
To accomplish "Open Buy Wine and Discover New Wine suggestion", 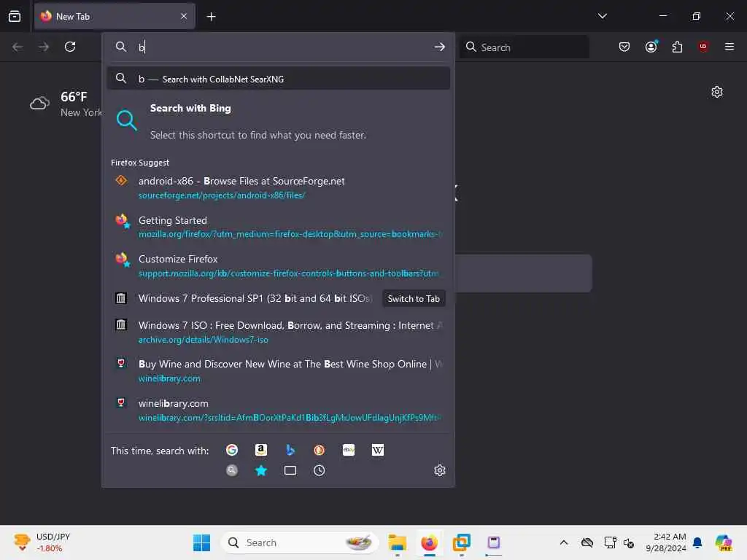I will (279, 370).
